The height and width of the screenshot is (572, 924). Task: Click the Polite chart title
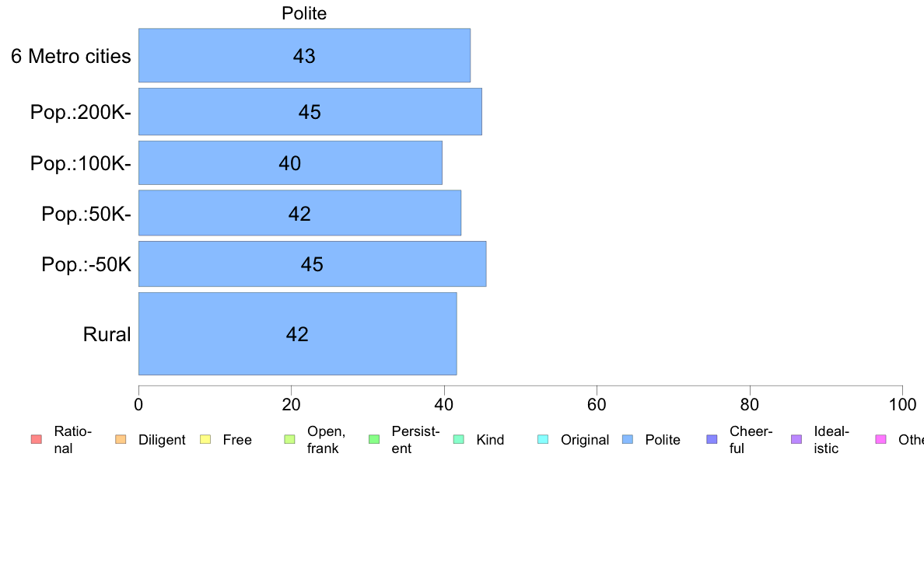304,13
